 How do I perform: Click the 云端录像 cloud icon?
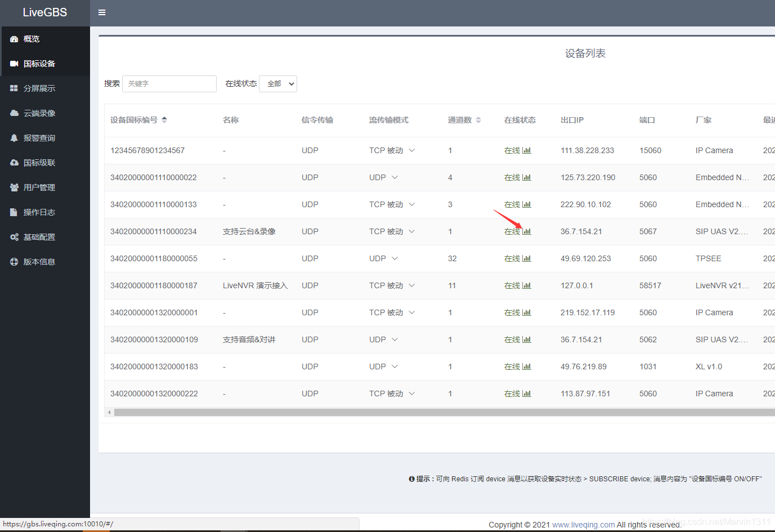(x=14, y=113)
